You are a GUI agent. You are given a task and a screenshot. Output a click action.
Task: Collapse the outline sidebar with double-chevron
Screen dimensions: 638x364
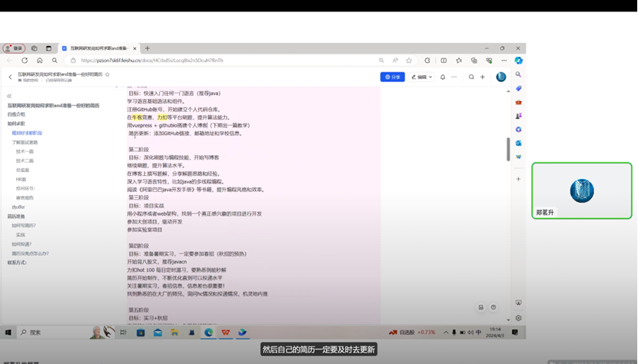click(x=8, y=97)
